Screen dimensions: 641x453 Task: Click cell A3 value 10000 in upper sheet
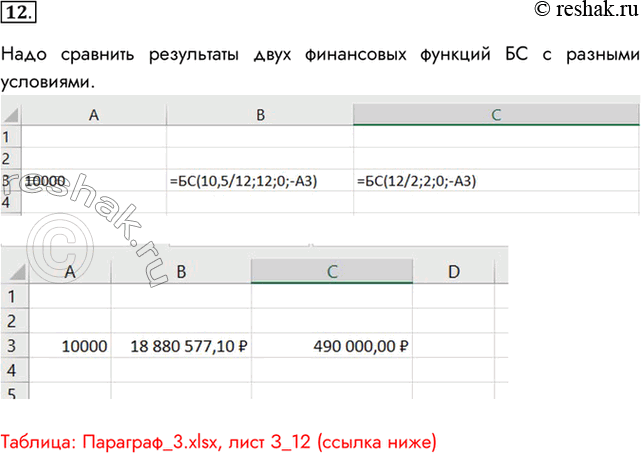[94, 181]
